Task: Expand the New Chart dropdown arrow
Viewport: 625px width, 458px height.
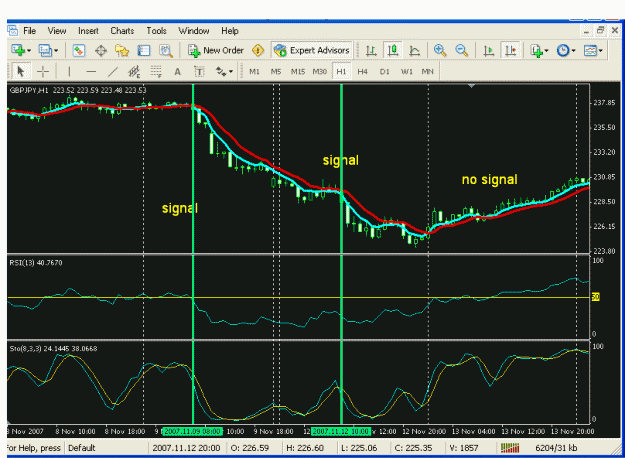Action: pyautogui.click(x=29, y=51)
